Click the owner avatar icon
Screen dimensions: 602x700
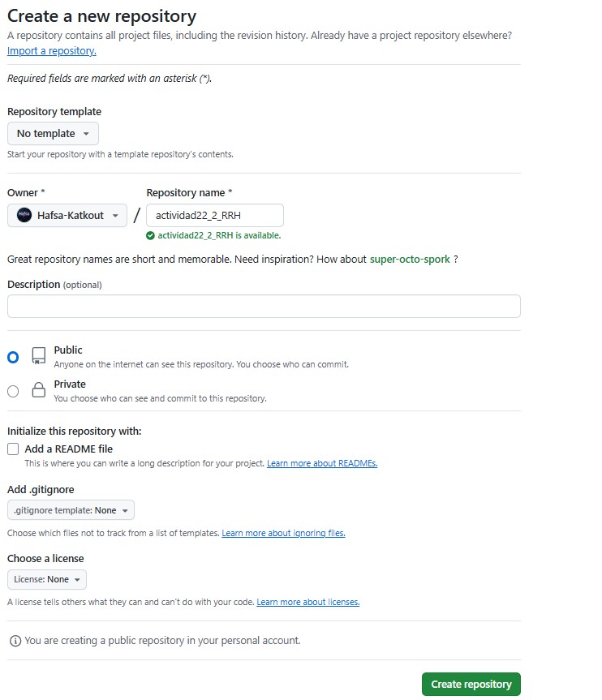pyautogui.click(x=24, y=215)
